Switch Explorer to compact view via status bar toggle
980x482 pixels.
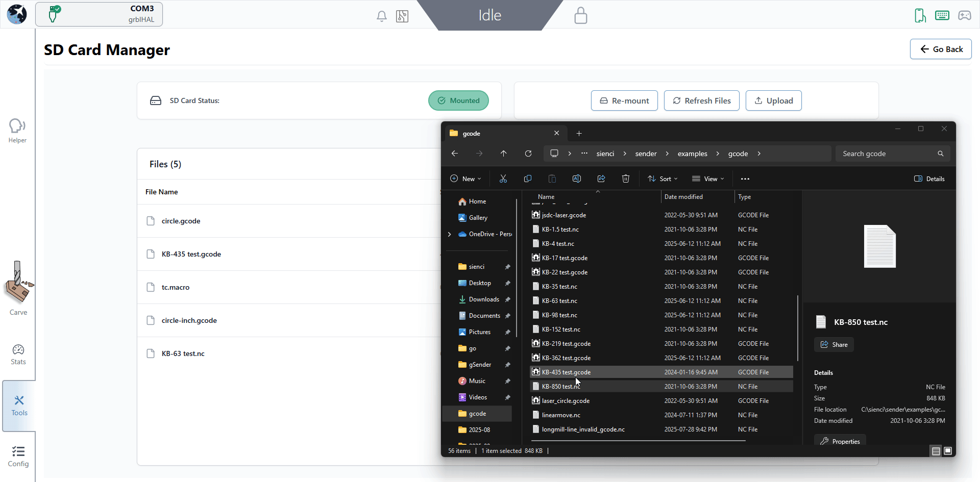tap(937, 451)
